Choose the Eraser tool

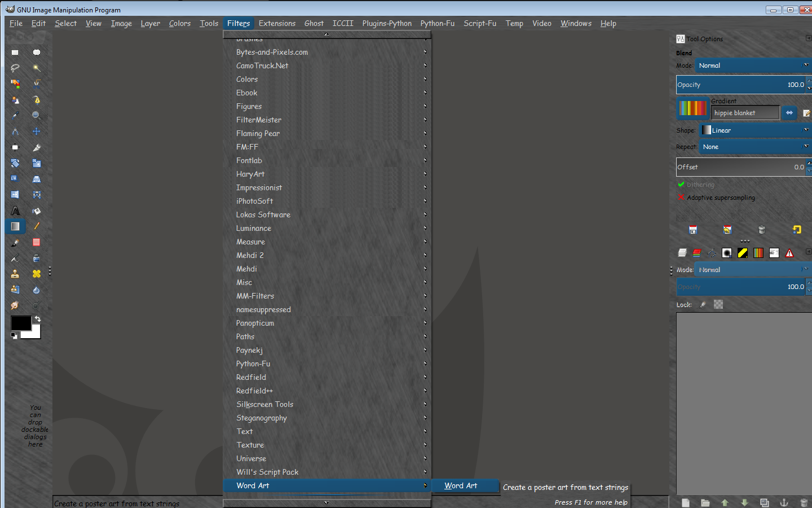pyautogui.click(x=37, y=242)
